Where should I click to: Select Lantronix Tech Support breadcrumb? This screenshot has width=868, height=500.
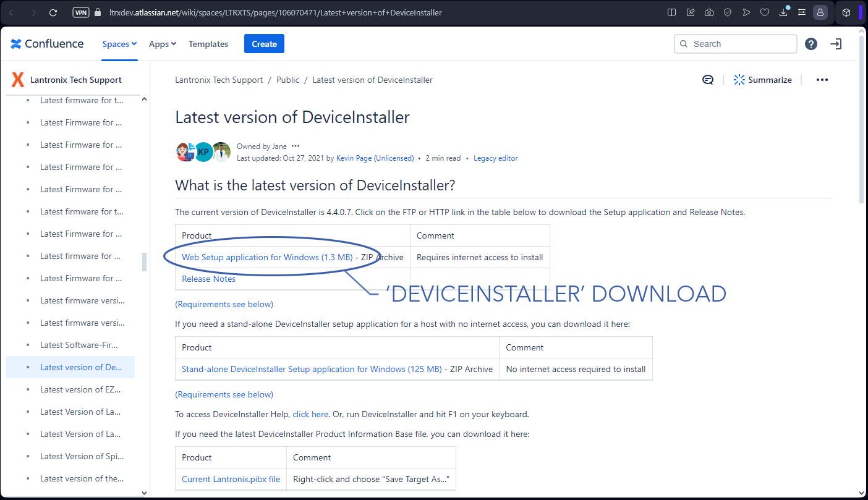[x=219, y=80]
